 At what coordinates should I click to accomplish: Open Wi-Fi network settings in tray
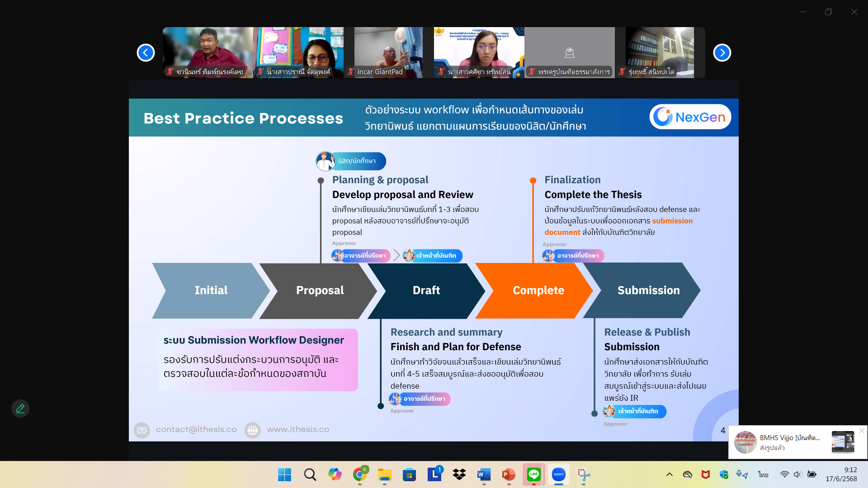click(785, 474)
